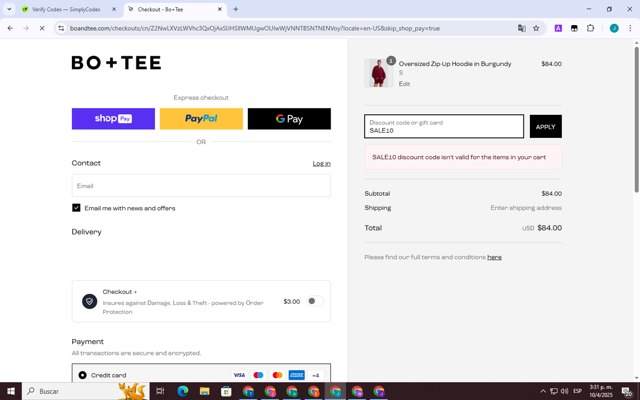Open the notification center icon
Viewport: 640px width, 400px height.
coord(627,391)
